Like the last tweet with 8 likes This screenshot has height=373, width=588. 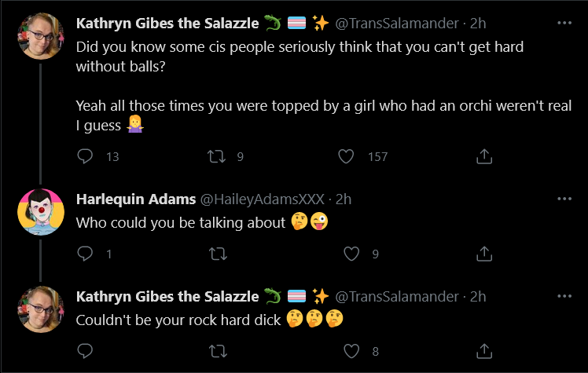pyautogui.click(x=351, y=351)
